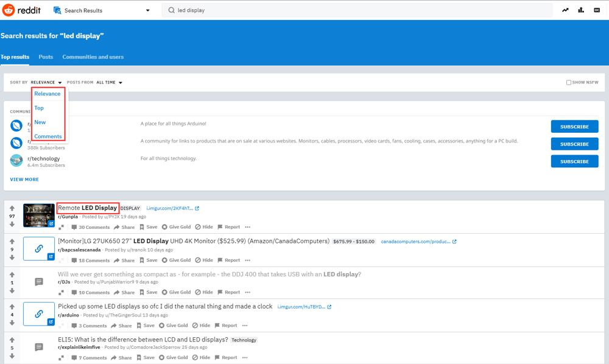Open more options on Remote LED Display post
Viewport: 609px width, 364px height.
pyautogui.click(x=248, y=227)
